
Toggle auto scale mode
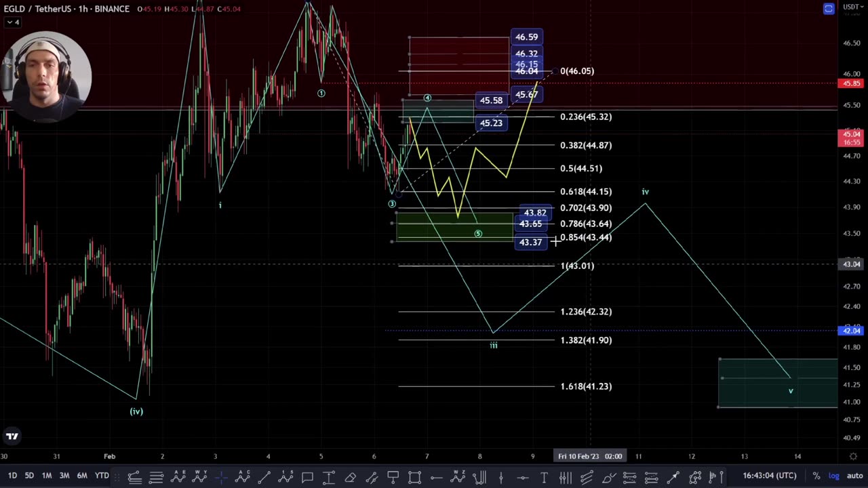click(x=854, y=476)
